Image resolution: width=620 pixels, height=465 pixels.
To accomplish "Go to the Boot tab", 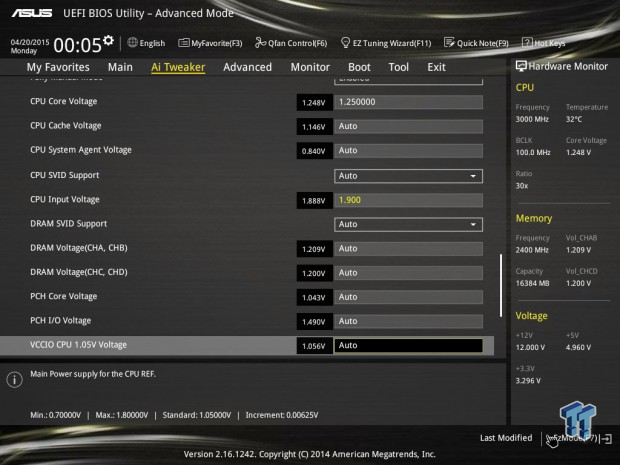I will coord(359,67).
